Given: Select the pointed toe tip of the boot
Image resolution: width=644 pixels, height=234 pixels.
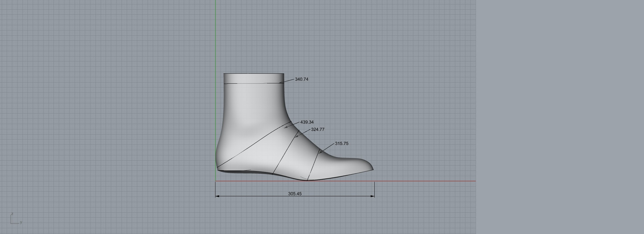Looking at the screenshot, I should pos(372,168).
